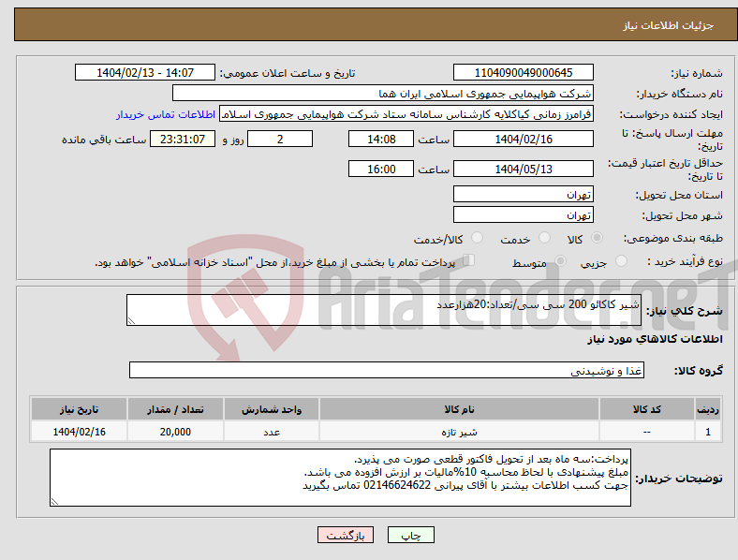Viewport: 738px width, 560px height.
Task: Click the کد کالا column header
Action: [647, 409]
